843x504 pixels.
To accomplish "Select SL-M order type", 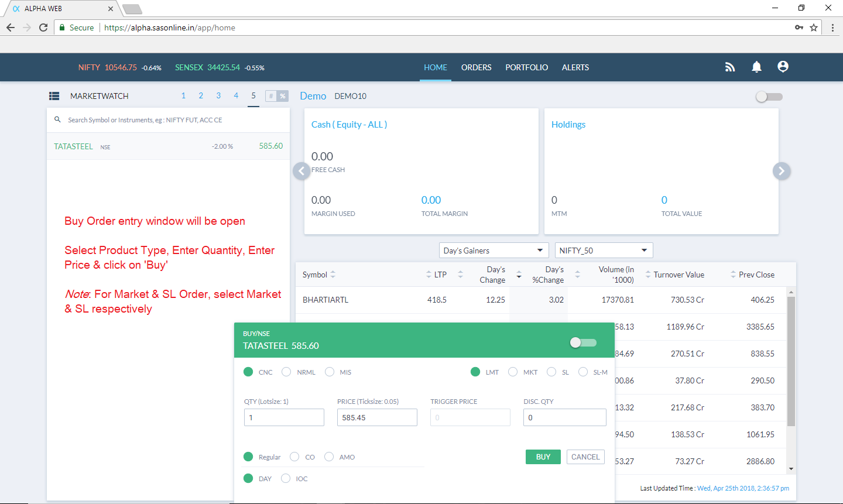I will 583,372.
